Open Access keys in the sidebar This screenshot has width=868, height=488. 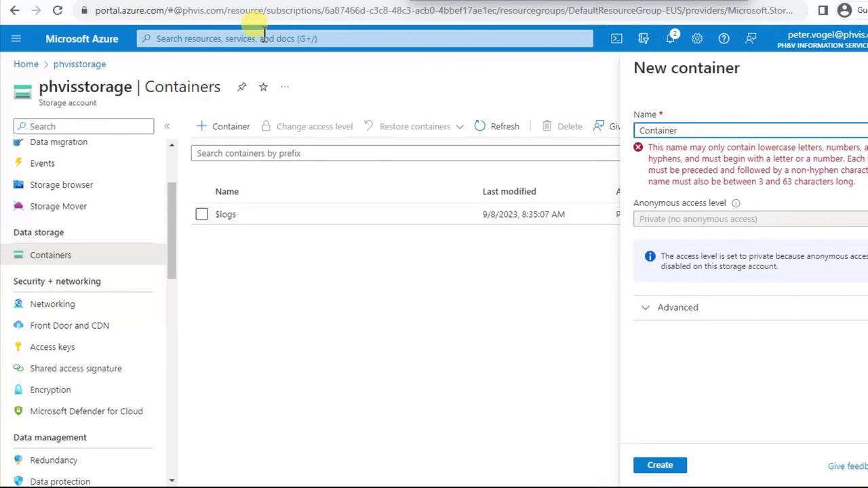point(52,347)
